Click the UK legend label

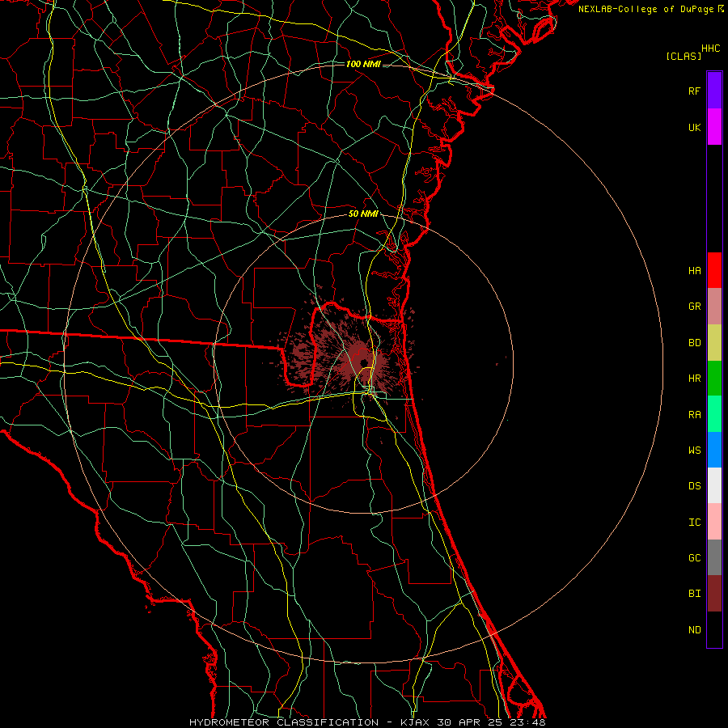pyautogui.click(x=694, y=127)
